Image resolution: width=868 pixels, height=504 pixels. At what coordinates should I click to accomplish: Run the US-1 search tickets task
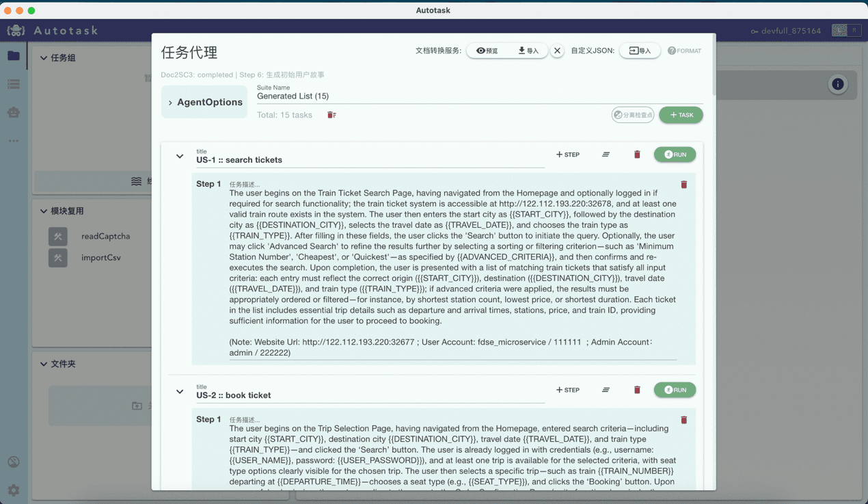675,155
